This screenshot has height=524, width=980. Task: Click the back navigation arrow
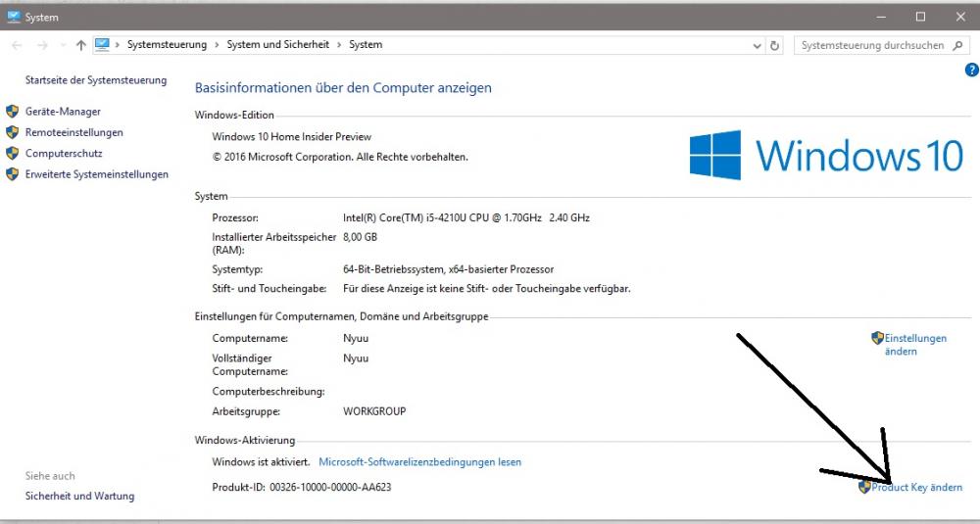[x=18, y=45]
